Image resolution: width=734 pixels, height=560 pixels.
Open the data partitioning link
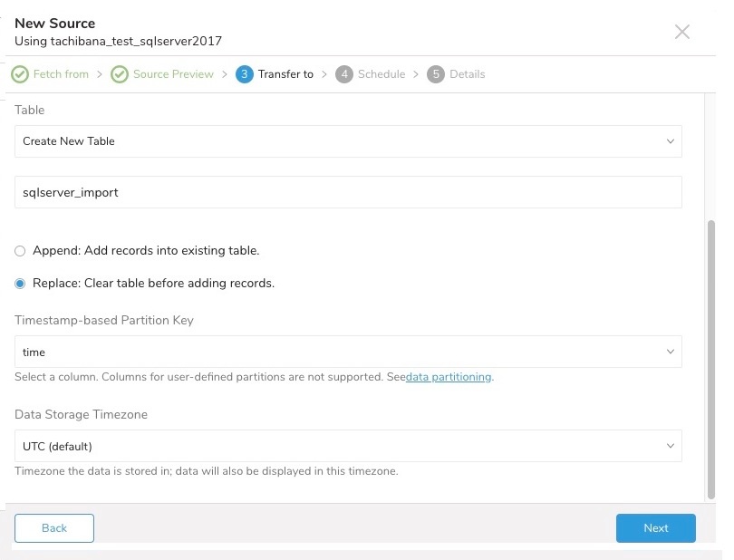tap(449, 377)
